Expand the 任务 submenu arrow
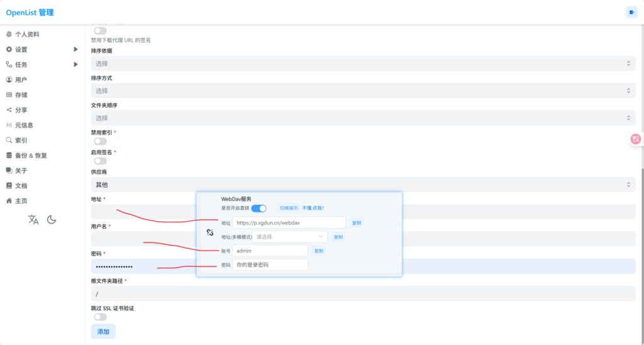This screenshot has width=644, height=345. (x=75, y=64)
